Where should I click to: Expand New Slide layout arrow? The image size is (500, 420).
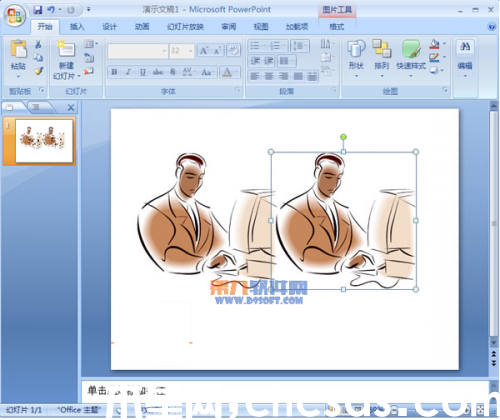(79, 76)
